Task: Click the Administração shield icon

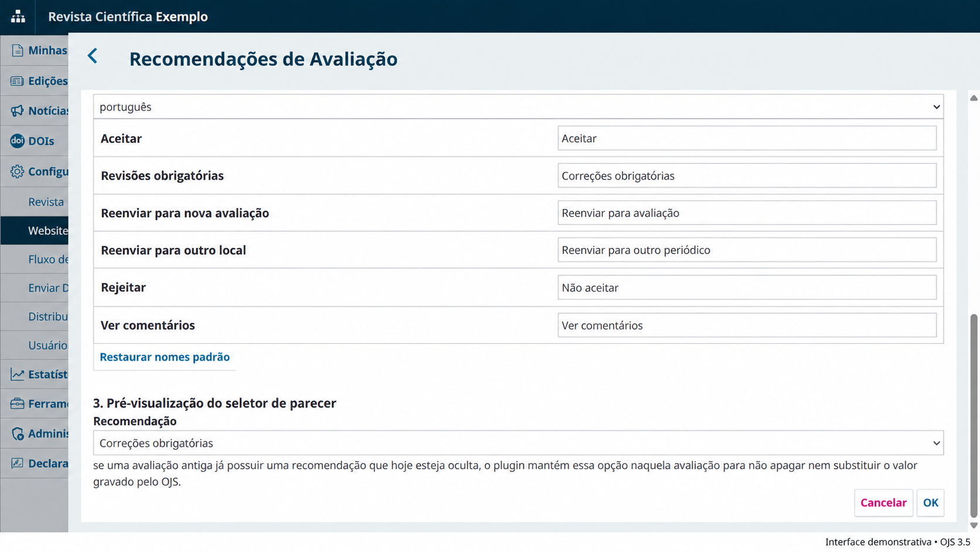Action: 17,434
